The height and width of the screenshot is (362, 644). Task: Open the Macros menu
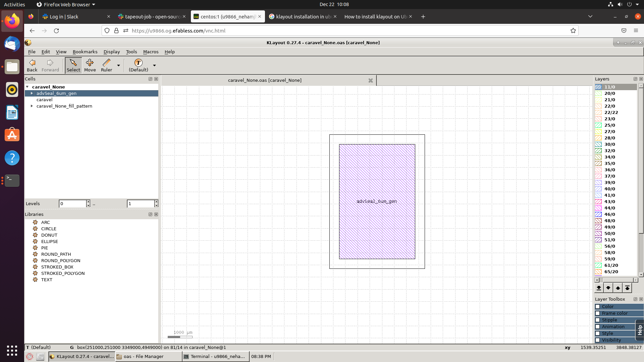pyautogui.click(x=151, y=52)
